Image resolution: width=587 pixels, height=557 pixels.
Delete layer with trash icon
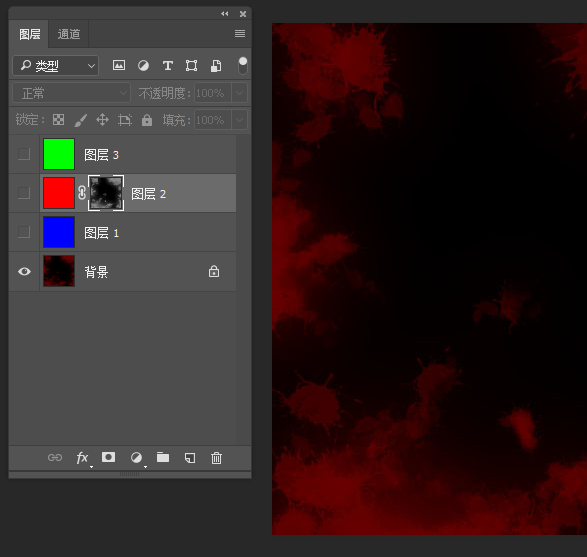tap(216, 458)
